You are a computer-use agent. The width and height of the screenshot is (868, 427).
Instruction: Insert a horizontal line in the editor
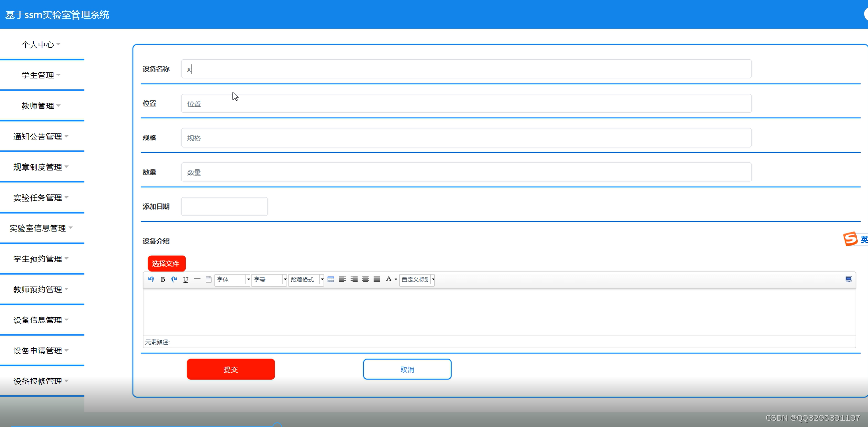[x=197, y=279]
